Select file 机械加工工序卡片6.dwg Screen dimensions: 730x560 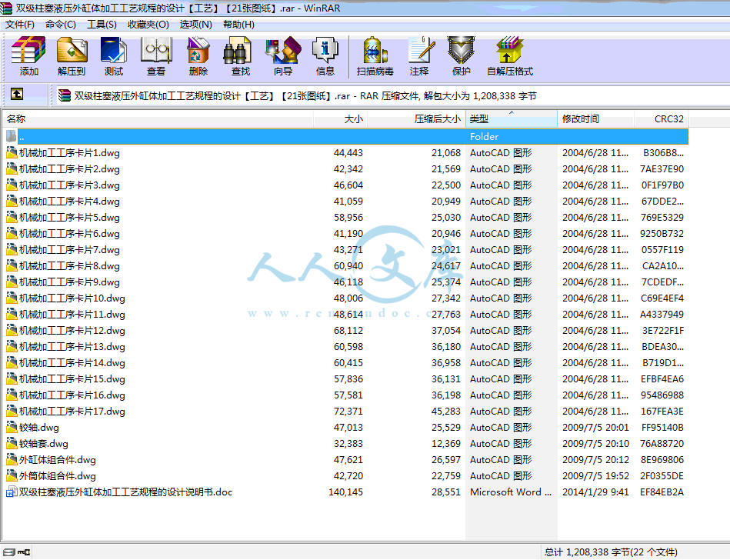(69, 234)
